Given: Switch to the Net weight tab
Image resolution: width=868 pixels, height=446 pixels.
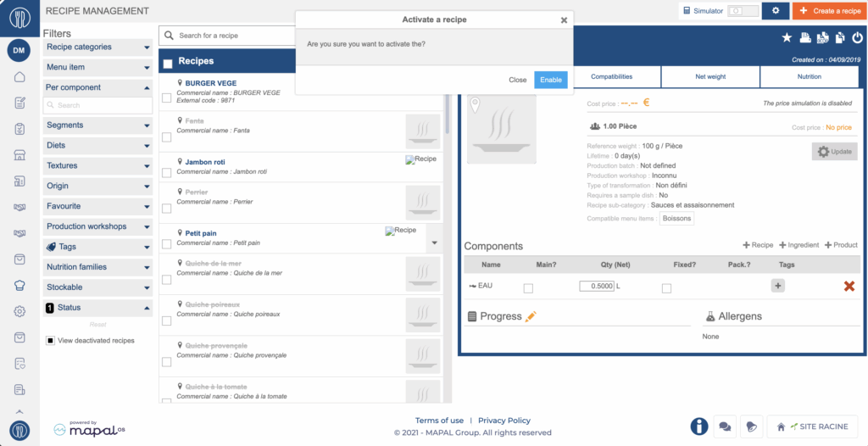Looking at the screenshot, I should click(711, 77).
